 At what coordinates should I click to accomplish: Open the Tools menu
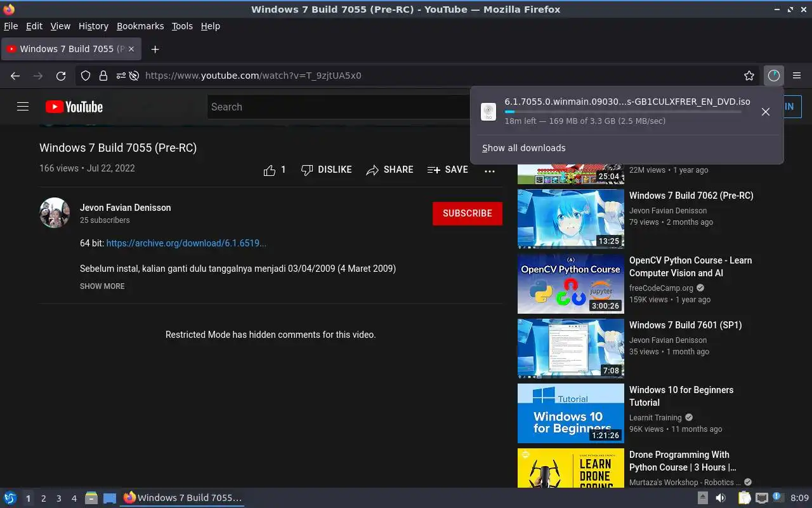pyautogui.click(x=182, y=26)
